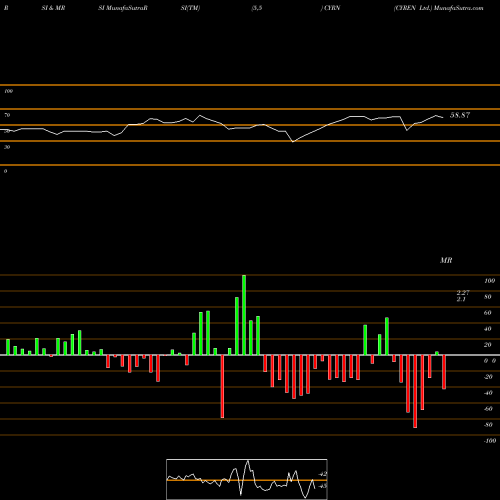Click the -60 axis label in MR chart

click(x=488, y=409)
